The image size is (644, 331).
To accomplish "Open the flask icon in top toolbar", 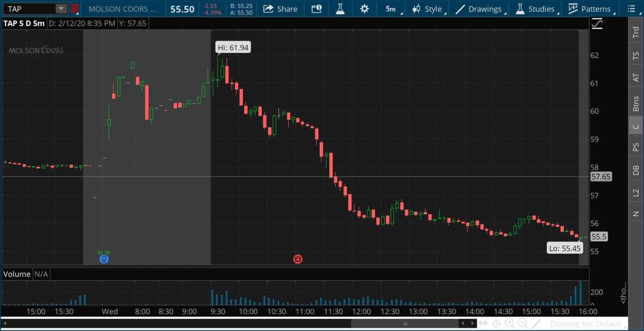I will (340, 9).
